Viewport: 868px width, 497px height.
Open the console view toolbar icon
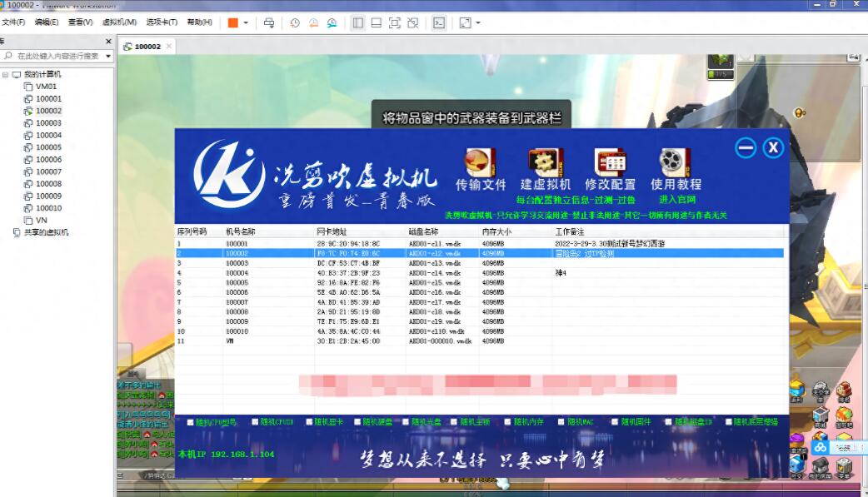click(439, 22)
